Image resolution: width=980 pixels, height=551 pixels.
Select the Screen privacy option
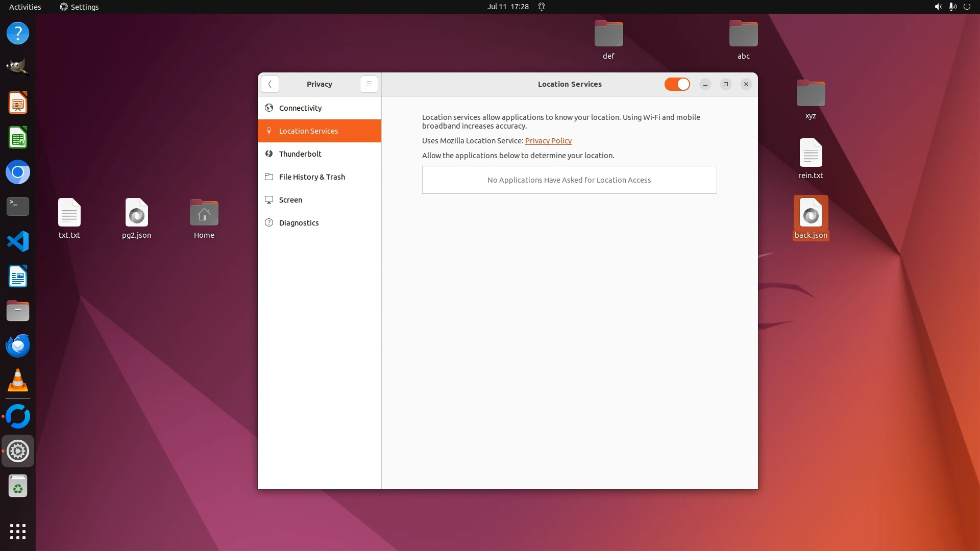(290, 200)
